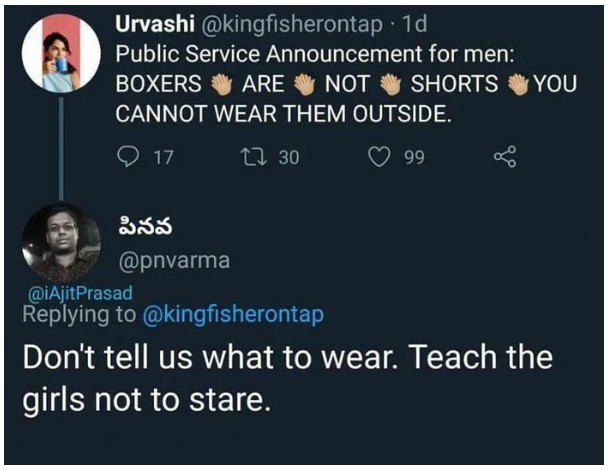The width and height of the screenshot is (608, 470).
Task: Click the clap emoji just before YOU
Action: [x=519, y=84]
